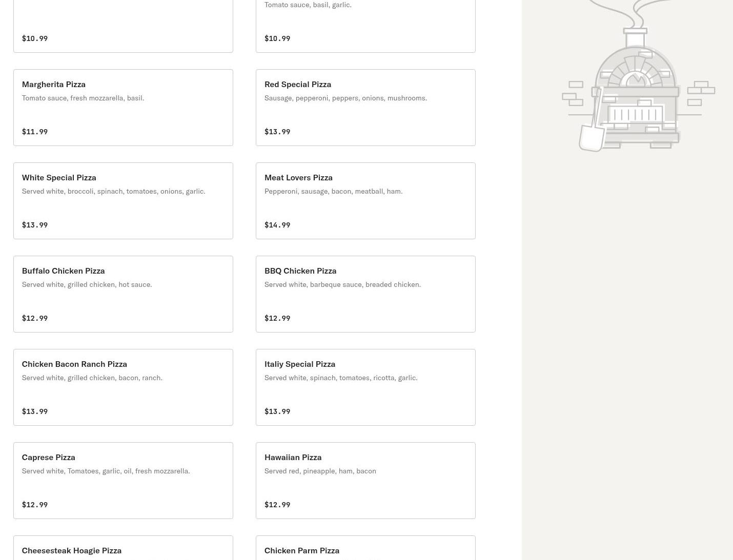Screen dimensions: 733x560
Task: Click the $12.99 price of BBQ Chicken Pizza
Action: tap(277, 318)
